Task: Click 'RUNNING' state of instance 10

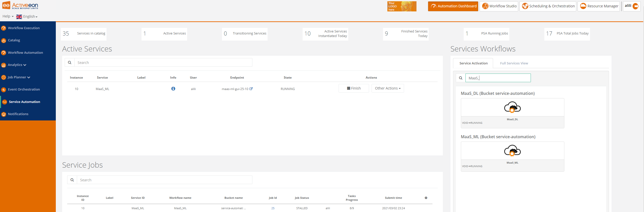Action: pyautogui.click(x=288, y=89)
